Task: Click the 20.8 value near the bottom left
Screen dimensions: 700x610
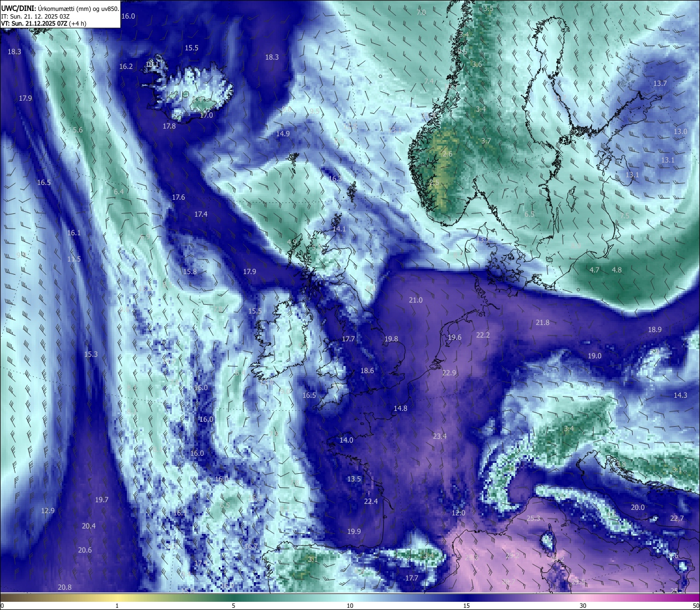Action: pyautogui.click(x=65, y=587)
